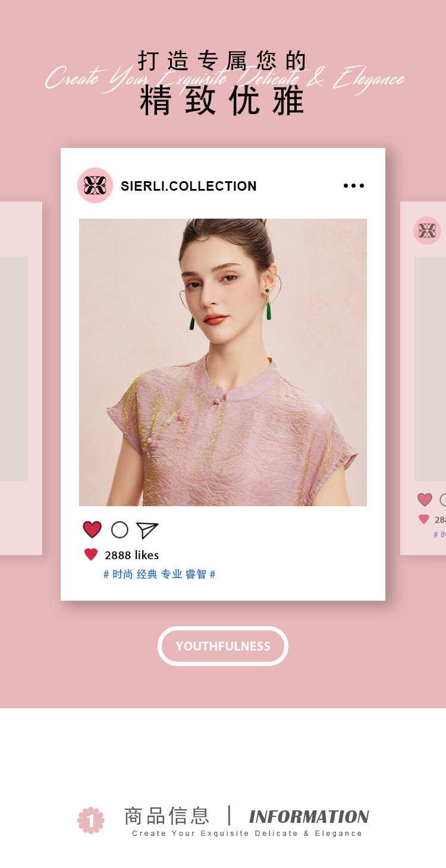This screenshot has width=446, height=868.
Task: Click the pink flower number 1 badge
Action: [x=91, y=820]
